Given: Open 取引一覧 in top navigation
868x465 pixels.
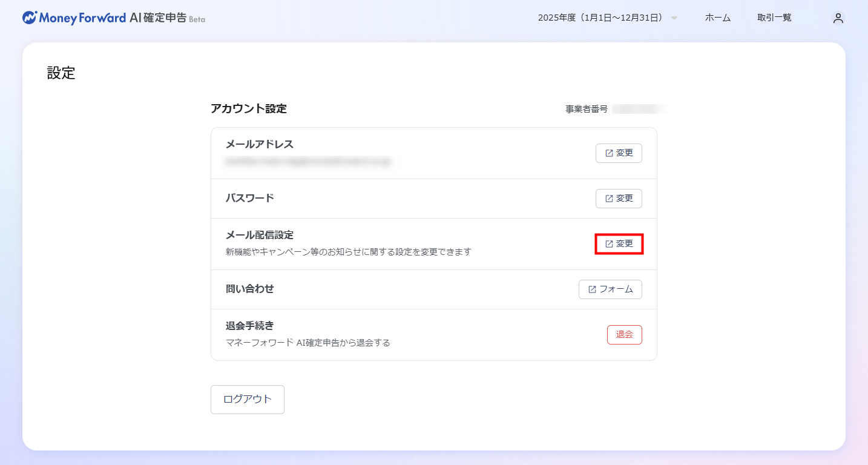Looking at the screenshot, I should [774, 18].
